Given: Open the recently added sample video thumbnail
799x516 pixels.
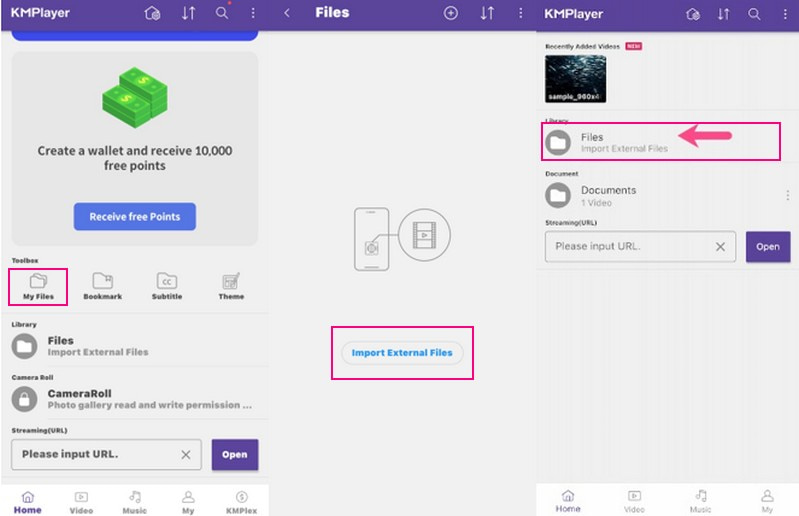Looking at the screenshot, I should pos(575,79).
